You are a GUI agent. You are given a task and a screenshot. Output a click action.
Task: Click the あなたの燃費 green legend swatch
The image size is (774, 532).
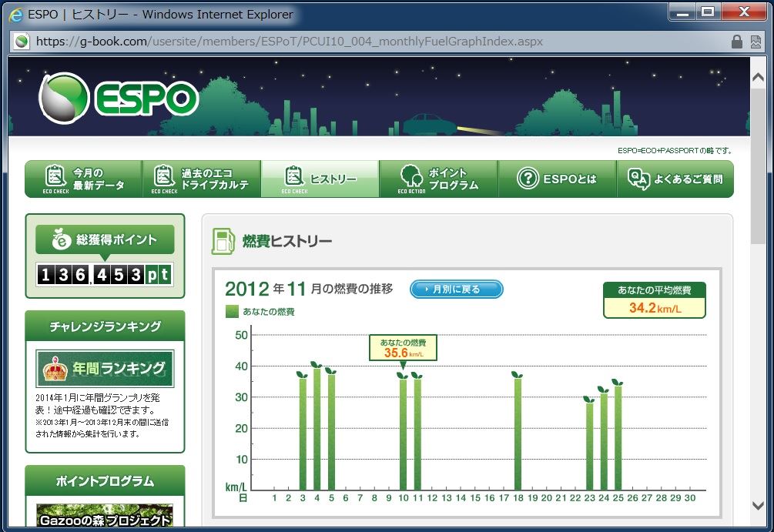tap(232, 311)
